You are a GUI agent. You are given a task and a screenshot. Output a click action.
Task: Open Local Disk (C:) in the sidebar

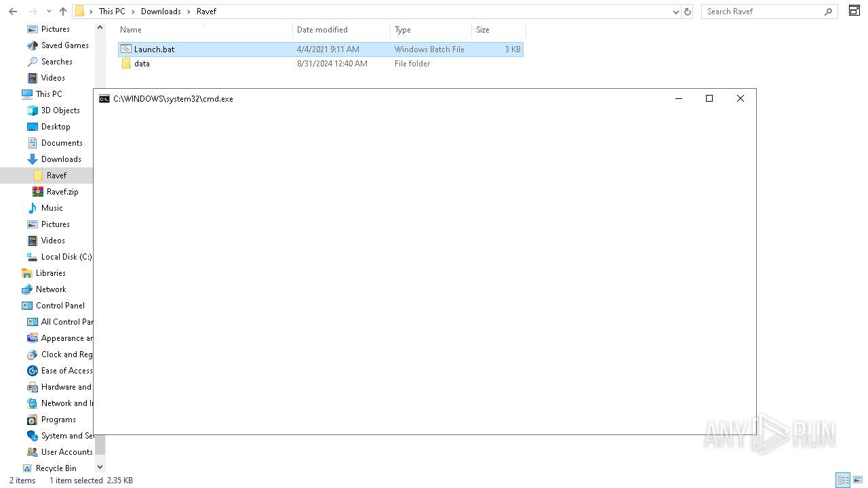[x=66, y=257]
